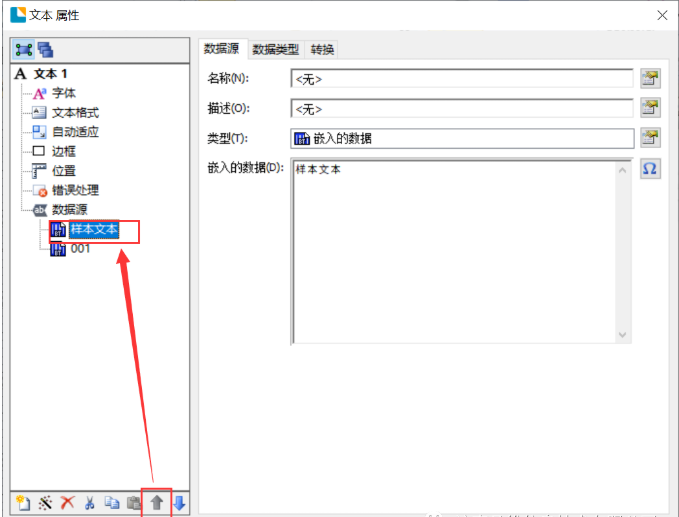Select 边框 in the property tree
Viewport: 679px width, 517px height.
tap(66, 151)
